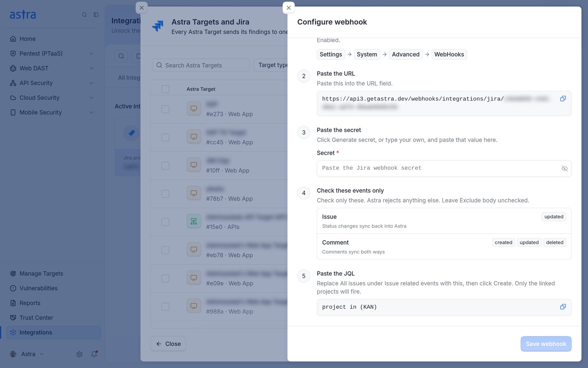Copy the webhook URL

coord(563,99)
